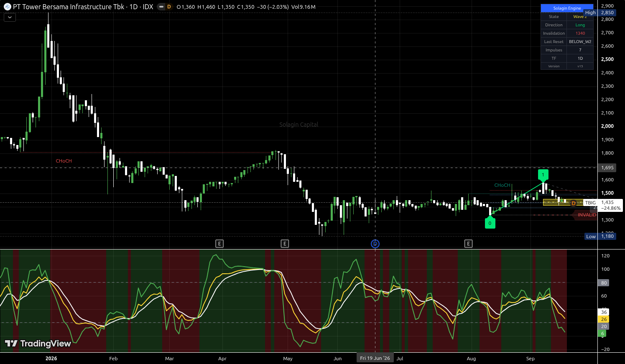Image resolution: width=625 pixels, height=364 pixels.
Task: Click the Vol 9.16M readout
Action: (x=304, y=7)
